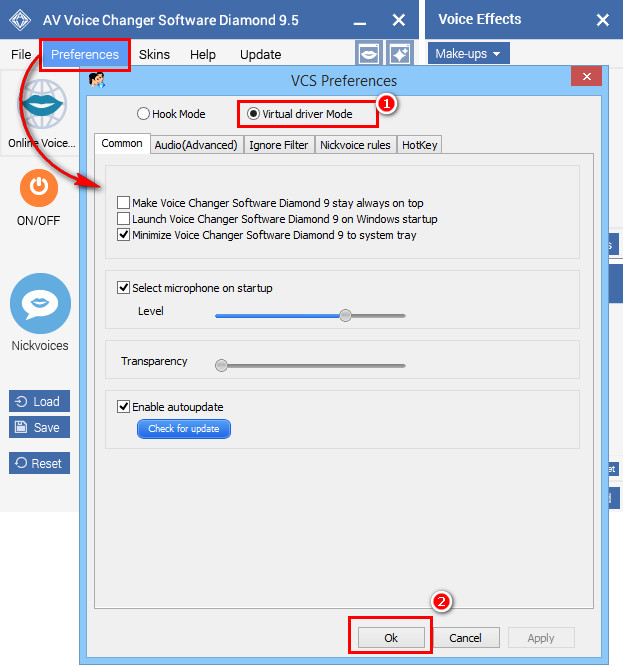Expand the Make-ups dropdown
This screenshot has height=667, width=623.
coord(469,54)
